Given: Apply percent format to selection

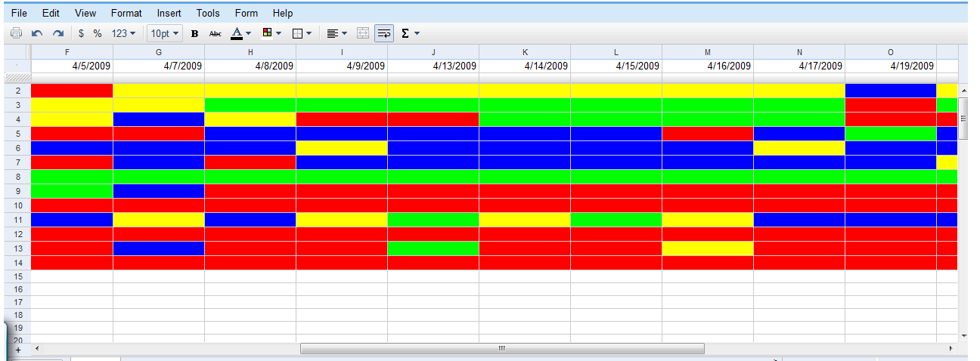Looking at the screenshot, I should 98,33.
